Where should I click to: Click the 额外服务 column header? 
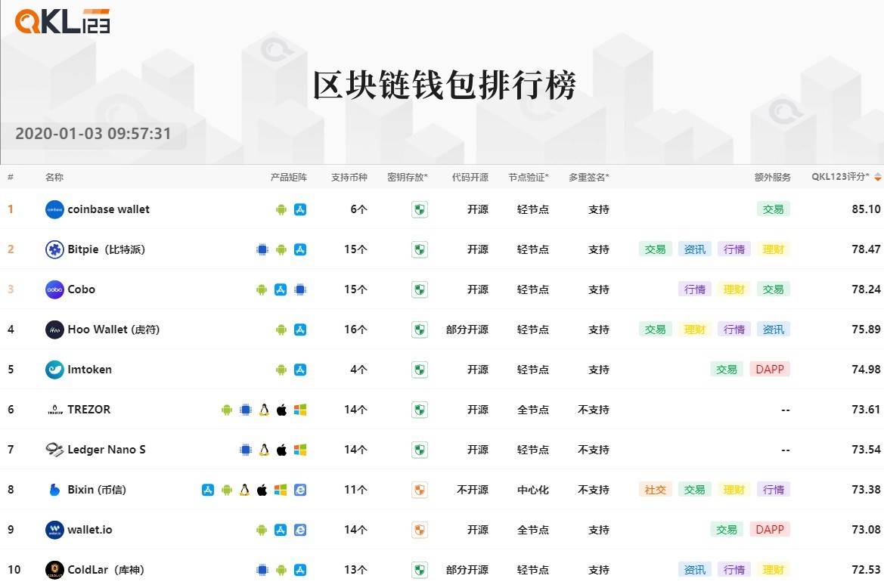click(772, 177)
